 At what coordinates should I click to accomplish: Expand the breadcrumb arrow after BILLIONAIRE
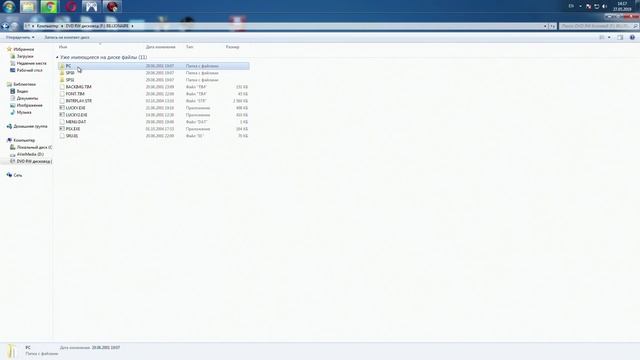[x=132, y=26]
